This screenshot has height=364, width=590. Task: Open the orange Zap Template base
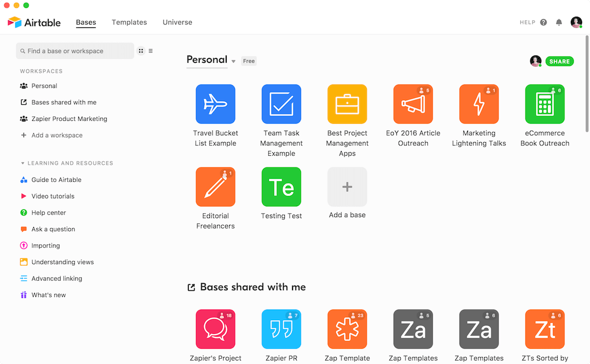tap(347, 329)
